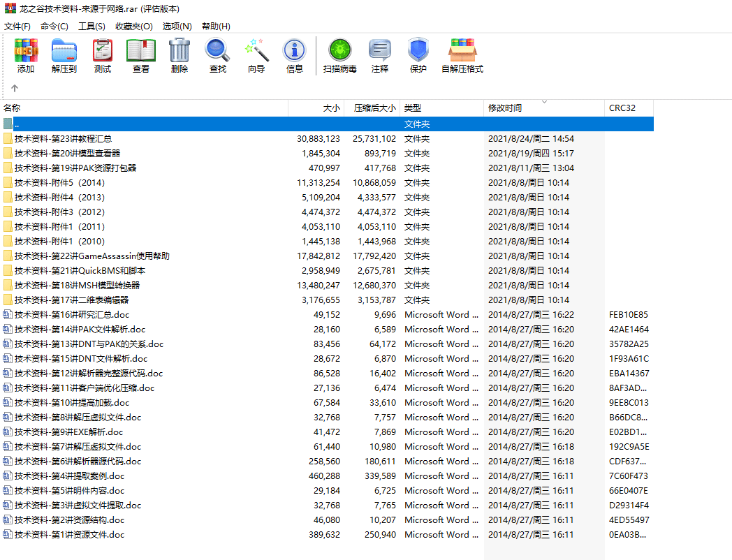
Task: Select 技术资料-第11讲客户端优化压缩.doc file name
Action: 84,388
